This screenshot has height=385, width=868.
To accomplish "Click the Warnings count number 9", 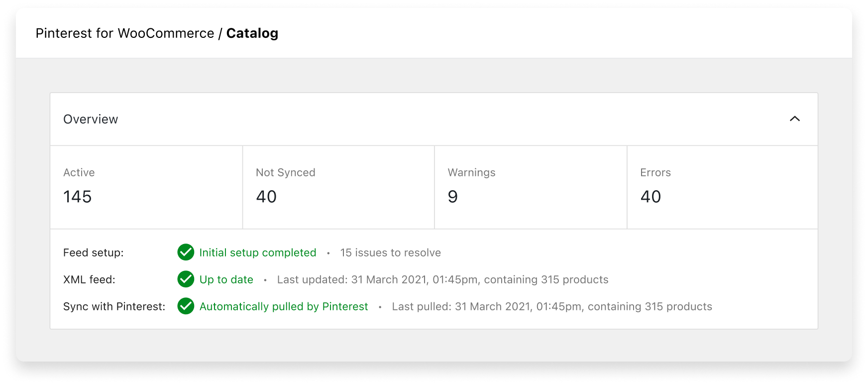I will coord(452,197).
